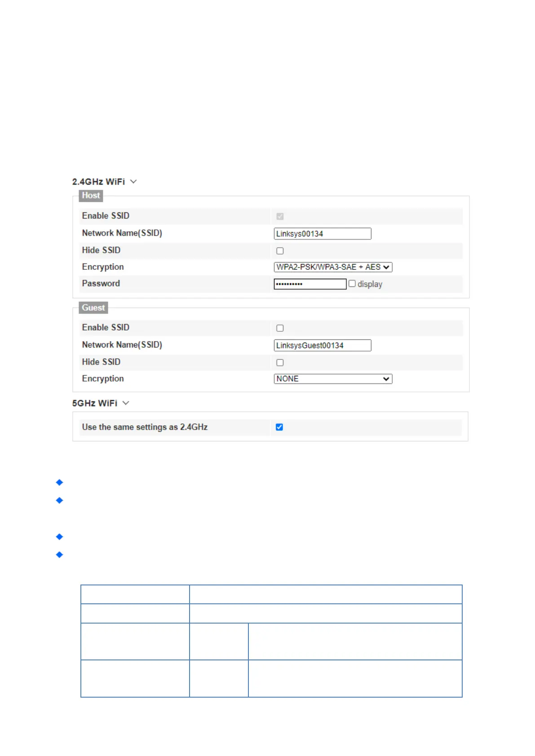
Task: Click the greyed Host Enable SSID checkbox
Action: tap(280, 216)
